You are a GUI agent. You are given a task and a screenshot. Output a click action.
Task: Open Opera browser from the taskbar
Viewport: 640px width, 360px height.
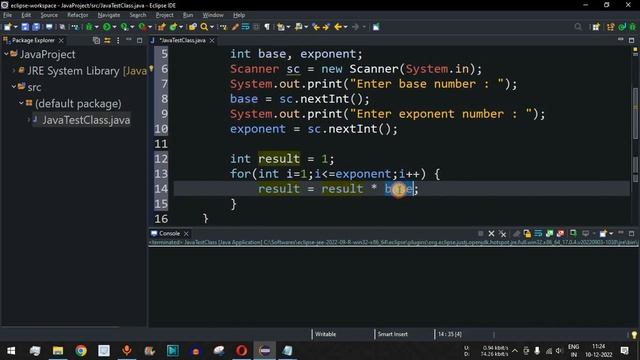242,350
